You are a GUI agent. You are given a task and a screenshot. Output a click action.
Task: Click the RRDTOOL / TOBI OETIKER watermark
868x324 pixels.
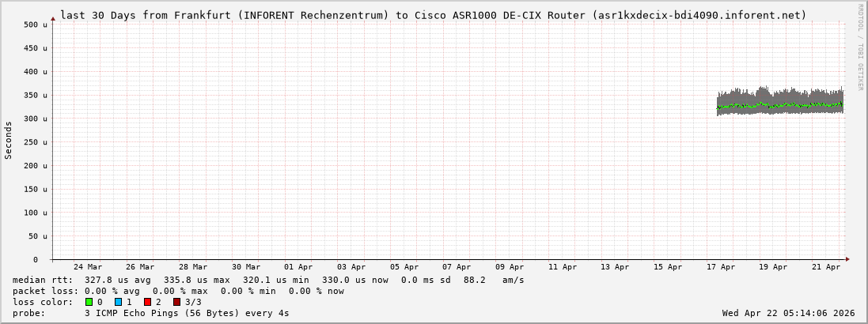coord(860,46)
